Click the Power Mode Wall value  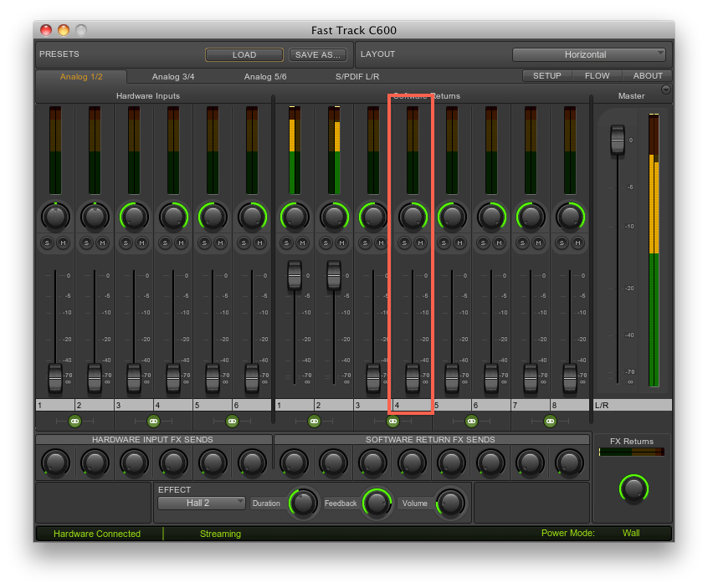click(631, 533)
